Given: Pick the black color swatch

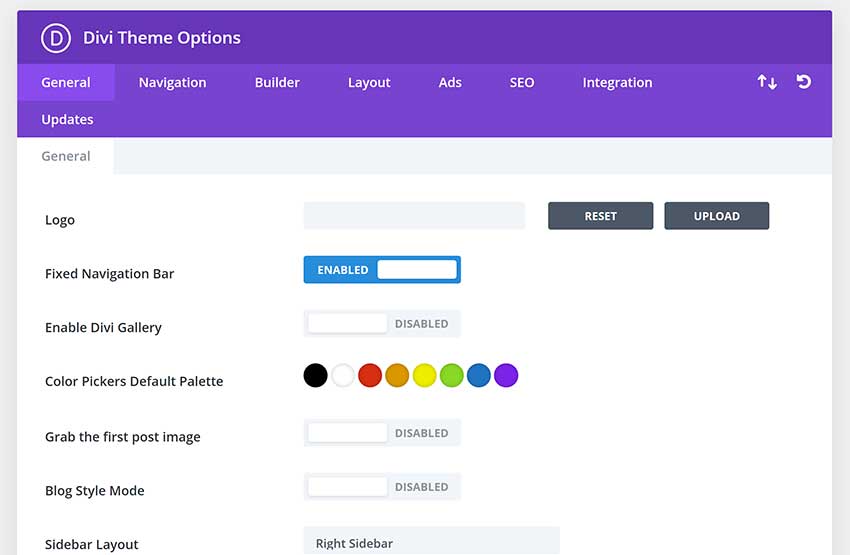Looking at the screenshot, I should (315, 376).
